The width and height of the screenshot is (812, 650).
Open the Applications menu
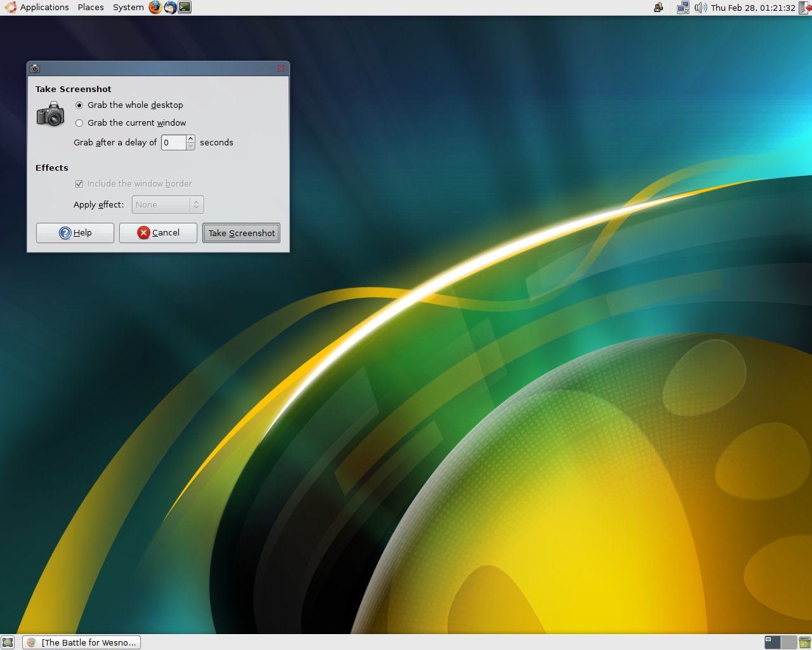click(x=44, y=8)
